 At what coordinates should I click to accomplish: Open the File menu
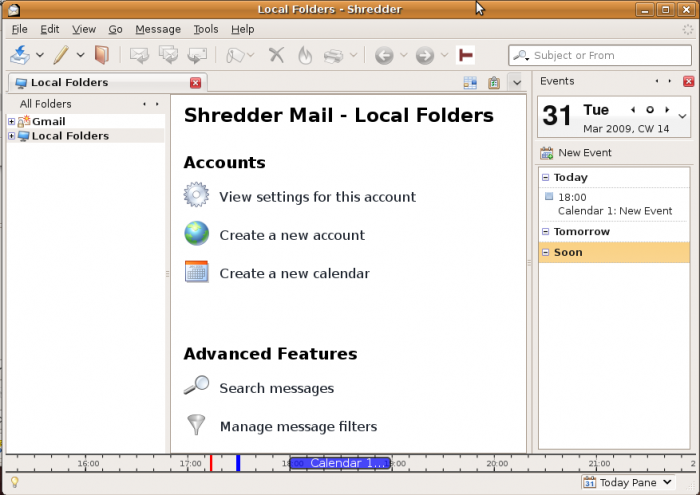(x=20, y=29)
